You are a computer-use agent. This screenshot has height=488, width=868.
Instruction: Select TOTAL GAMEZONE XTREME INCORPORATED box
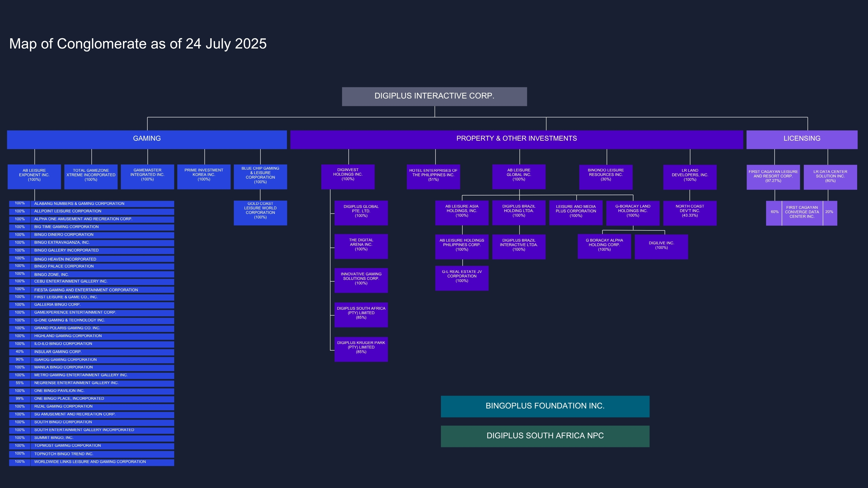point(91,177)
